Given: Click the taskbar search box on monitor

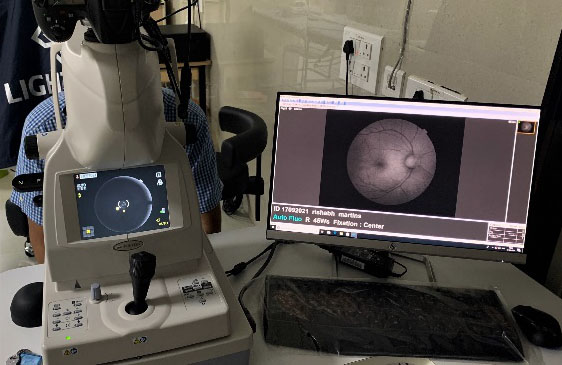Looking at the screenshot, I should click(x=297, y=229).
